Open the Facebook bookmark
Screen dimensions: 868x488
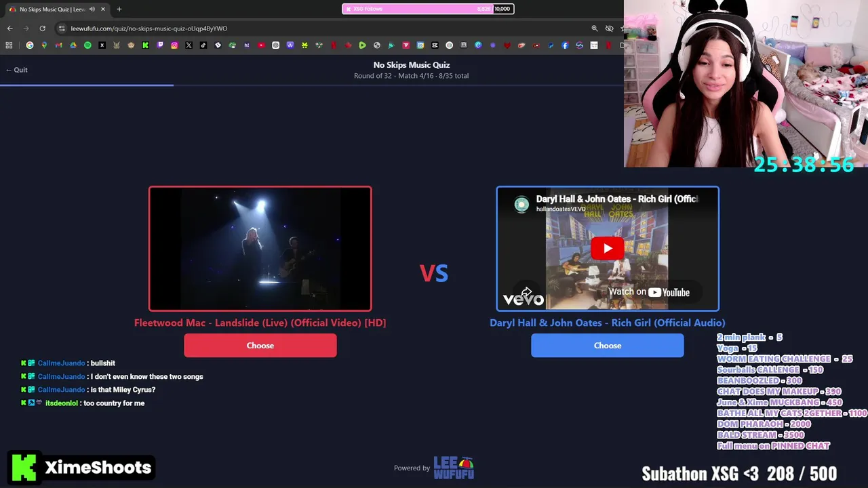565,45
